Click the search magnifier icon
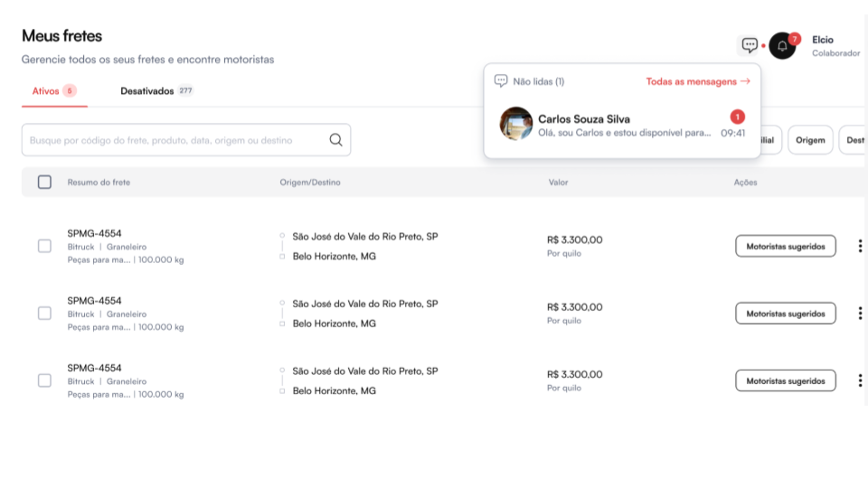 [x=336, y=140]
